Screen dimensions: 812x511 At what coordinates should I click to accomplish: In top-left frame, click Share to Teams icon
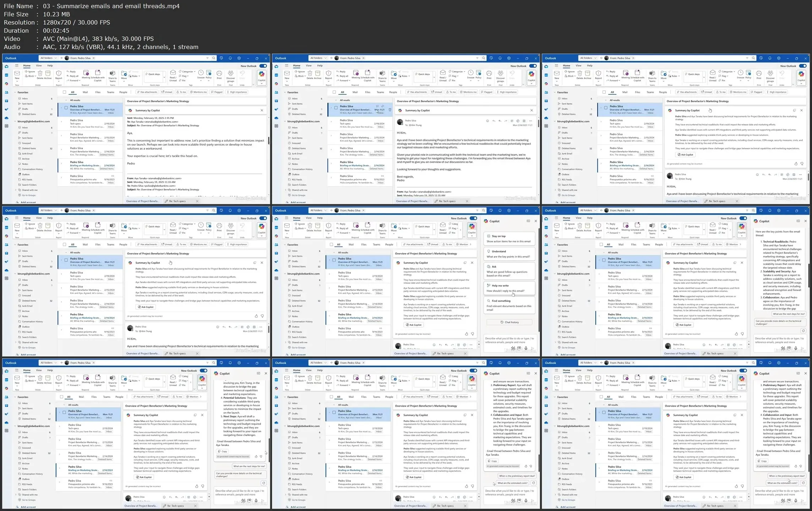pos(112,73)
